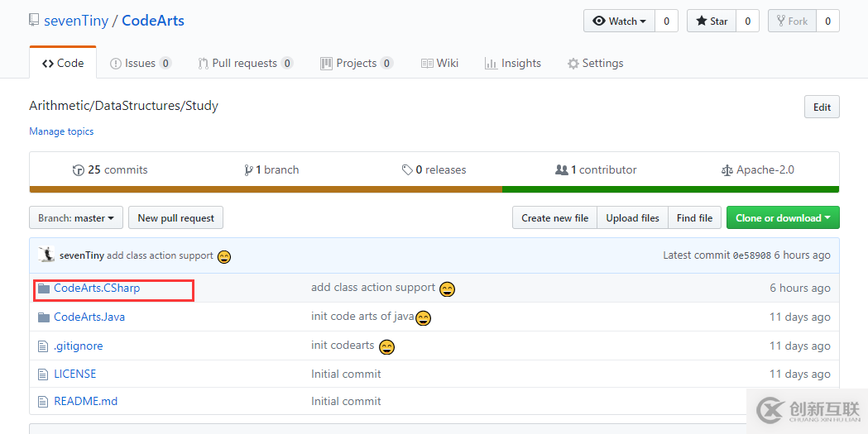This screenshot has width=868, height=434.
Task: Click the CodeArts.CSharp folder icon
Action: click(x=44, y=288)
